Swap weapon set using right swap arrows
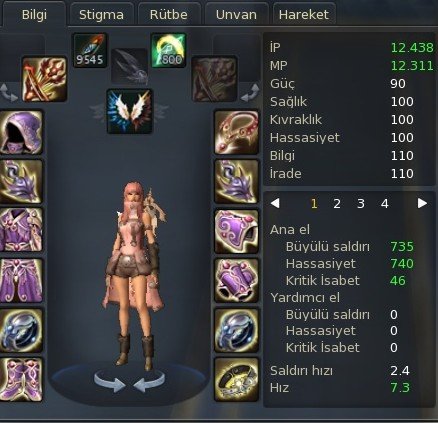Screen dimensions: 438x423 [x=250, y=93]
